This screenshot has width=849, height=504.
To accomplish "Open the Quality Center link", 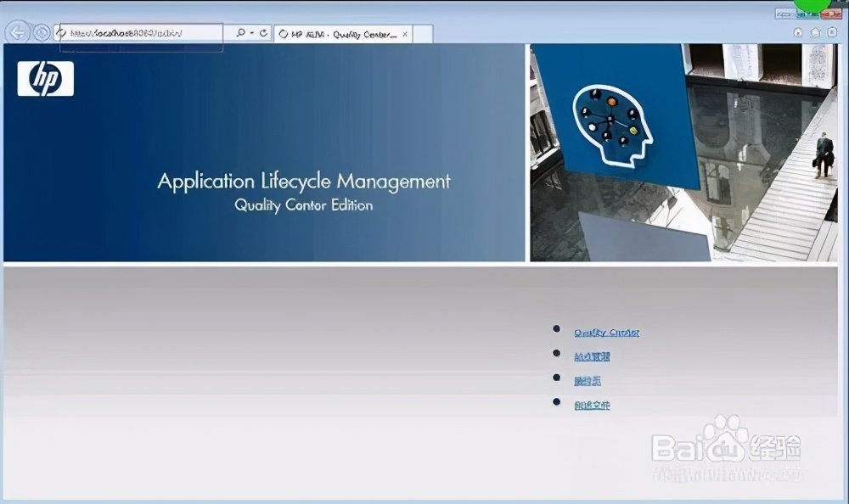I will (x=606, y=333).
